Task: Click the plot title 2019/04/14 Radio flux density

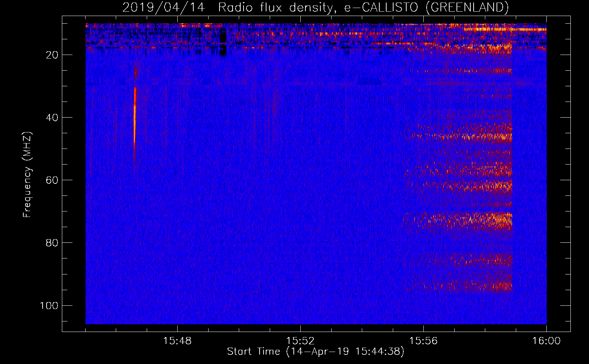Action: (315, 7)
